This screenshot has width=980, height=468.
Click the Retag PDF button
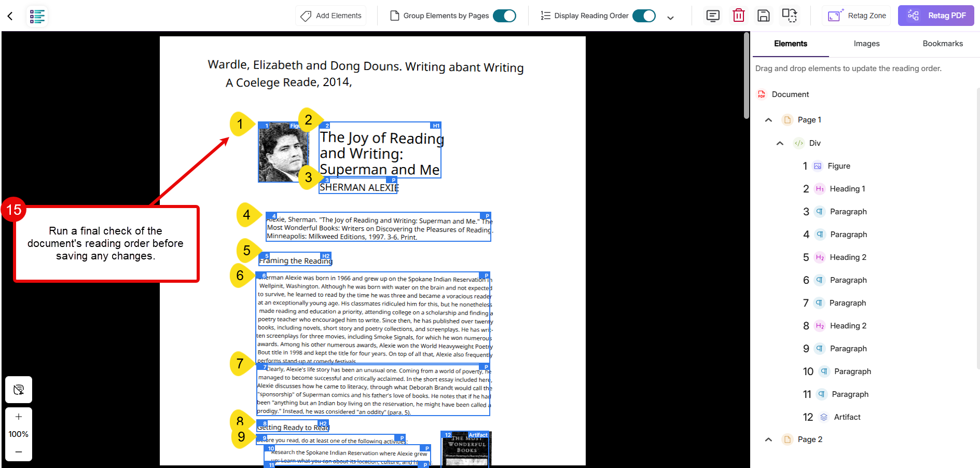(936, 16)
